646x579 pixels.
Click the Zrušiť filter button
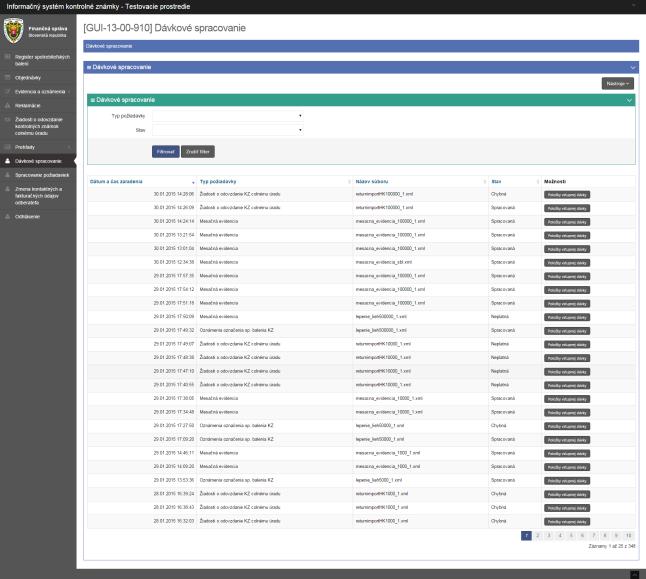coord(198,152)
